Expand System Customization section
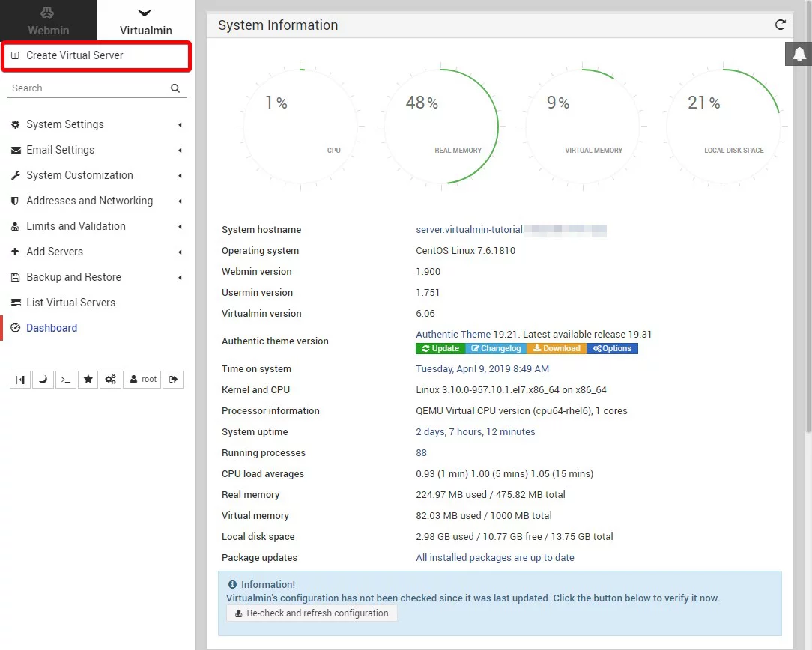Viewport: 812px width, 650px height. coord(97,175)
